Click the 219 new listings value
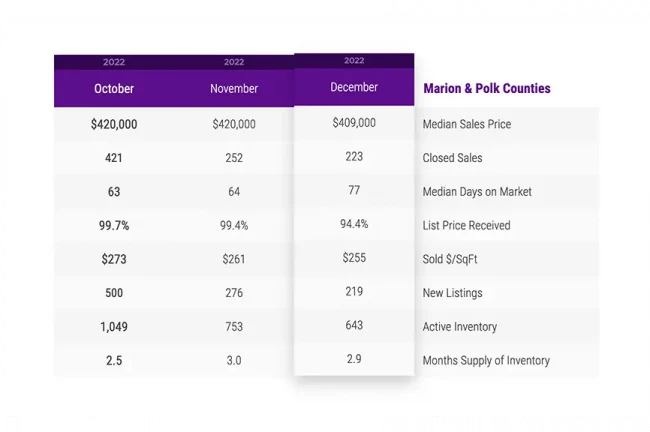This screenshot has height=432, width=650. (x=354, y=292)
